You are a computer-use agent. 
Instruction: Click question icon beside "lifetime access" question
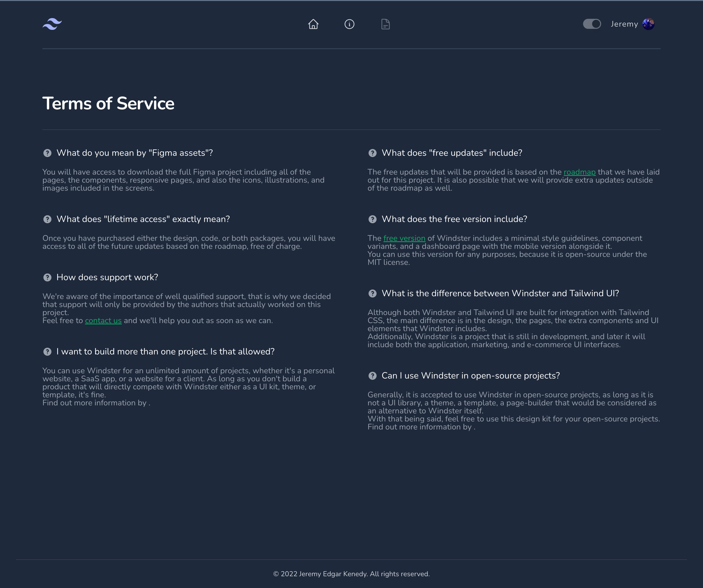(x=47, y=219)
